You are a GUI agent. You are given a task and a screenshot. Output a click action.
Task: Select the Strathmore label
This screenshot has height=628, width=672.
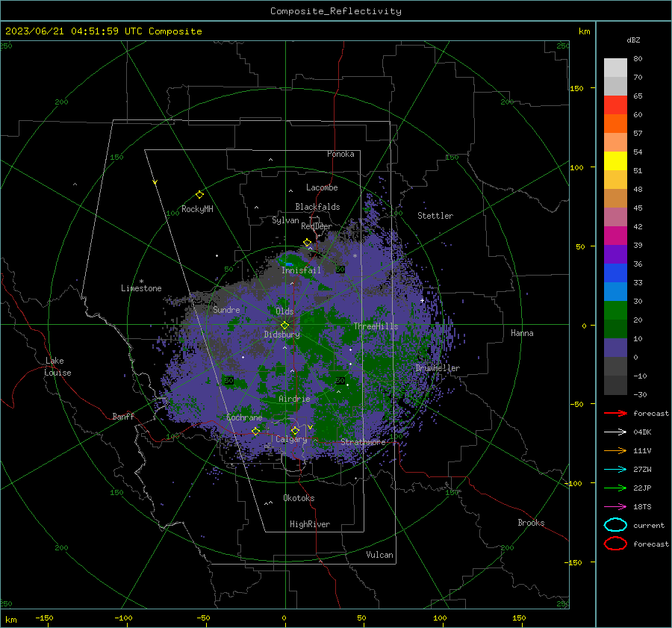364,442
